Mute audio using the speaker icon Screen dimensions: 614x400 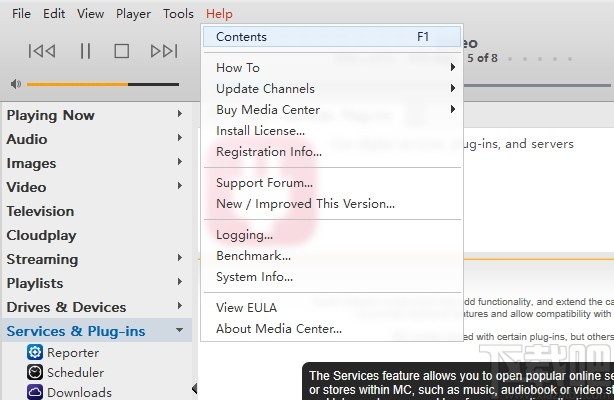coord(17,84)
